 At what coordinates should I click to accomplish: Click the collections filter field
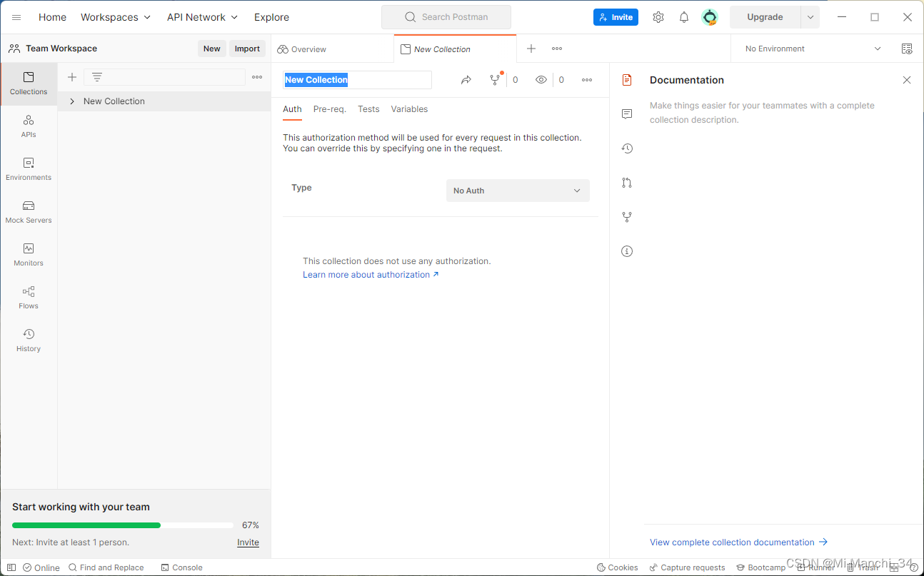[164, 77]
